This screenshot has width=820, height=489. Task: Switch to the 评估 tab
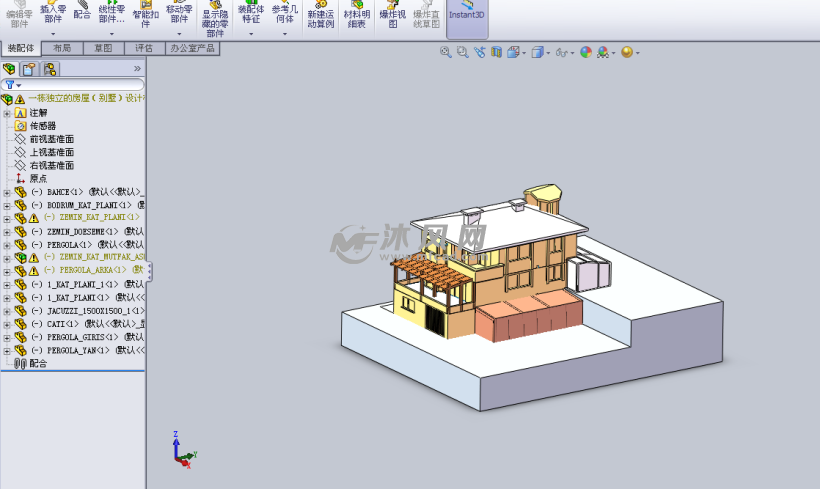coord(144,48)
